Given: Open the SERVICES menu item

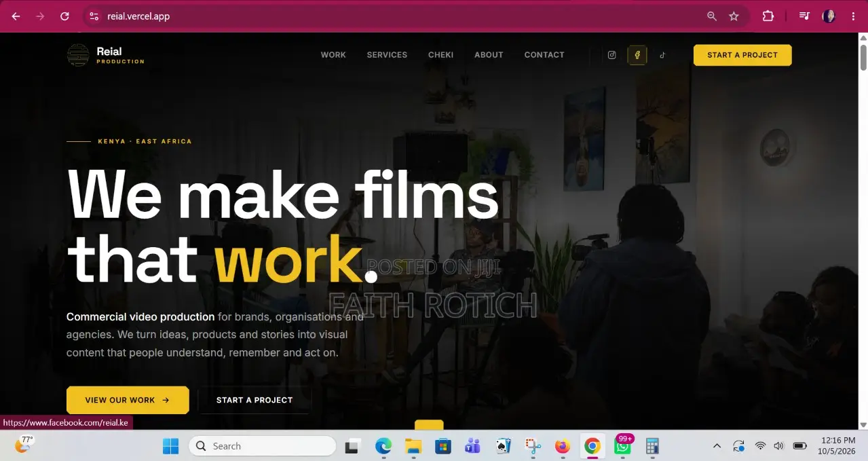Looking at the screenshot, I should pos(387,55).
